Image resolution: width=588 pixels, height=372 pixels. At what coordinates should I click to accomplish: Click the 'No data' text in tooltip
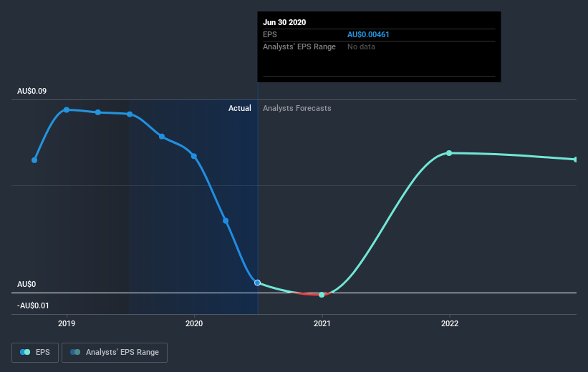(x=361, y=46)
